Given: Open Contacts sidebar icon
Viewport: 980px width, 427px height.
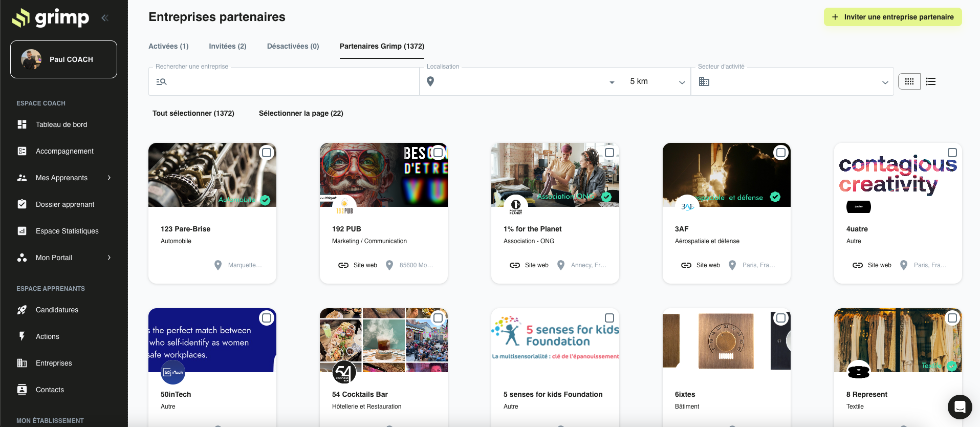Looking at the screenshot, I should [x=22, y=390].
